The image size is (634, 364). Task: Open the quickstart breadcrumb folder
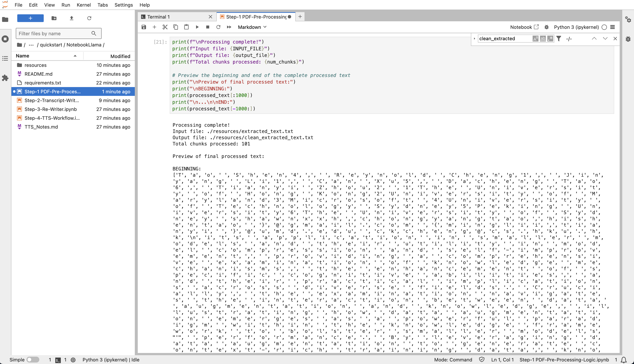pos(51,45)
